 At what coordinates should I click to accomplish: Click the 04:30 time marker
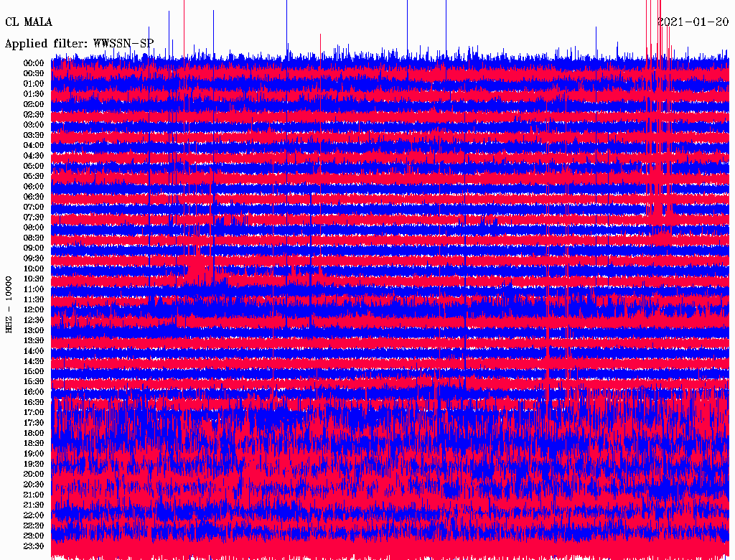(x=34, y=156)
